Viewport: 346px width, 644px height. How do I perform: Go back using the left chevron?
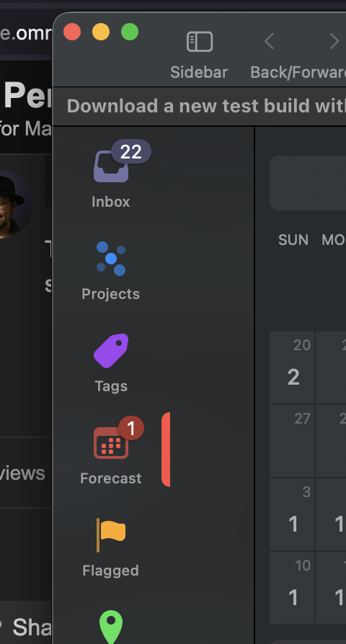(x=269, y=42)
